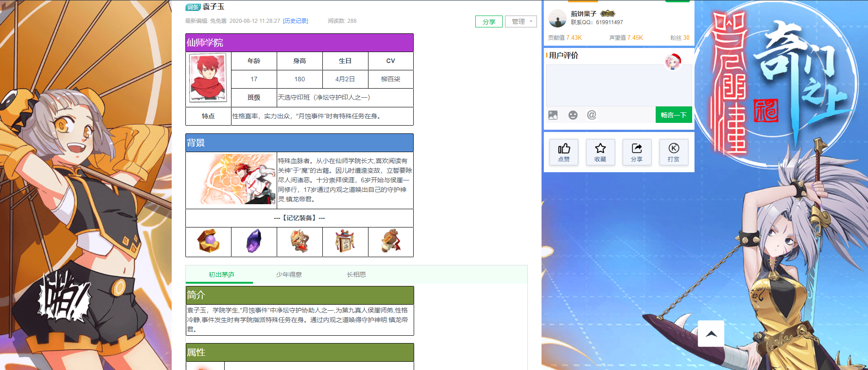Click the 用户评价 heading

[563, 55]
